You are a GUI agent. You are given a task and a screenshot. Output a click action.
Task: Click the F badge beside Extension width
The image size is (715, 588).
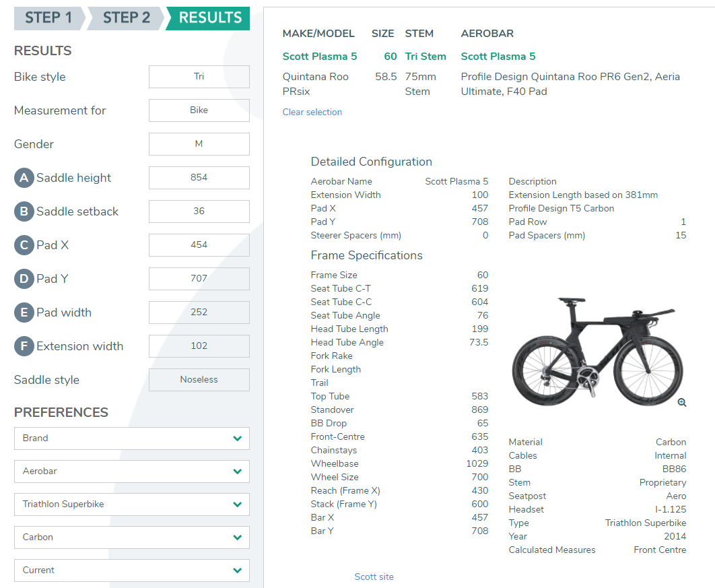coord(24,346)
